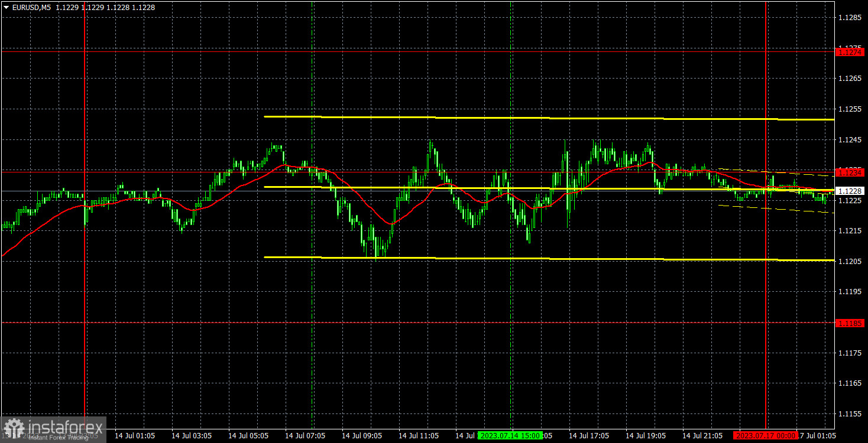The width and height of the screenshot is (868, 443).
Task: Click the 1.1225 price axis label
Action: pyautogui.click(x=850, y=201)
